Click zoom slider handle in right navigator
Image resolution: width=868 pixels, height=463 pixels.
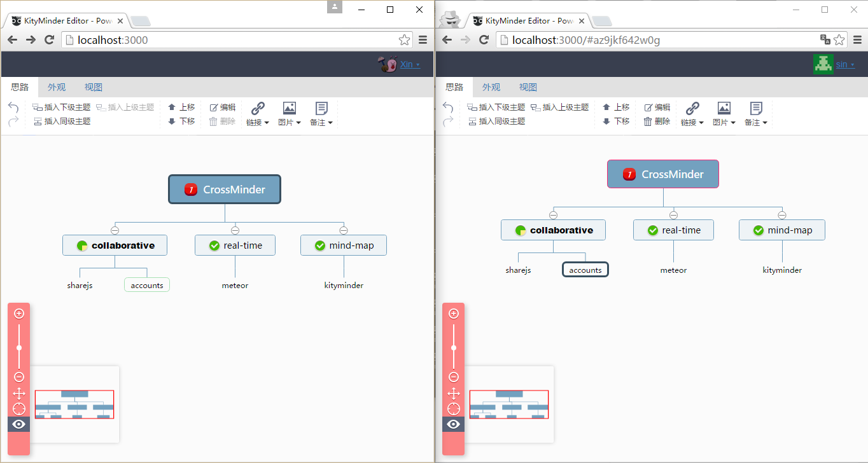454,348
